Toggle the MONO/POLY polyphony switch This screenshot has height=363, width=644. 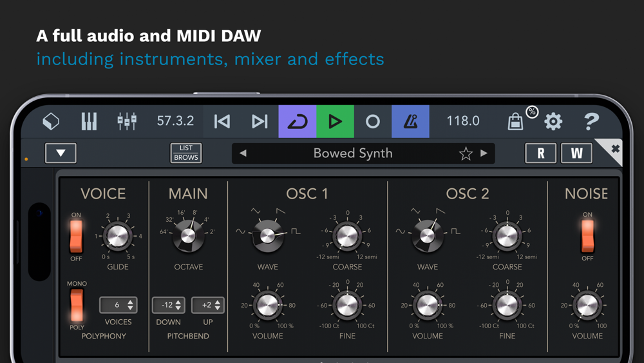click(x=77, y=304)
